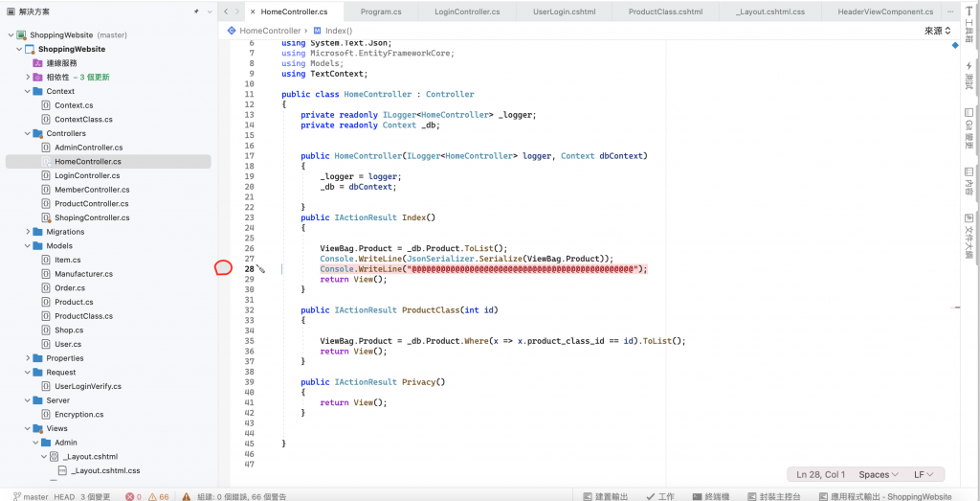Viewport: 980px width, 501px height.
Task: Open the LF line ending dropdown
Action: click(924, 475)
